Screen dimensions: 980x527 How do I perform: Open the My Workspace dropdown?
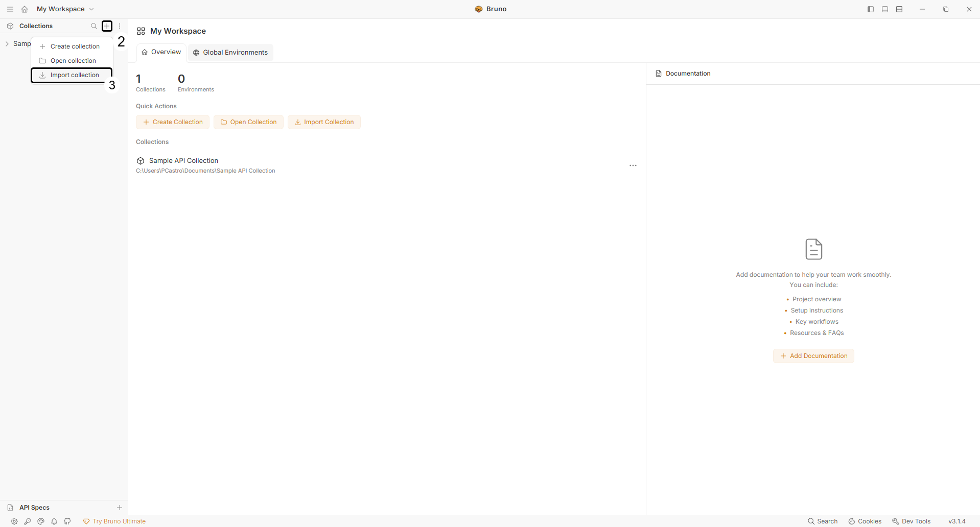(65, 9)
